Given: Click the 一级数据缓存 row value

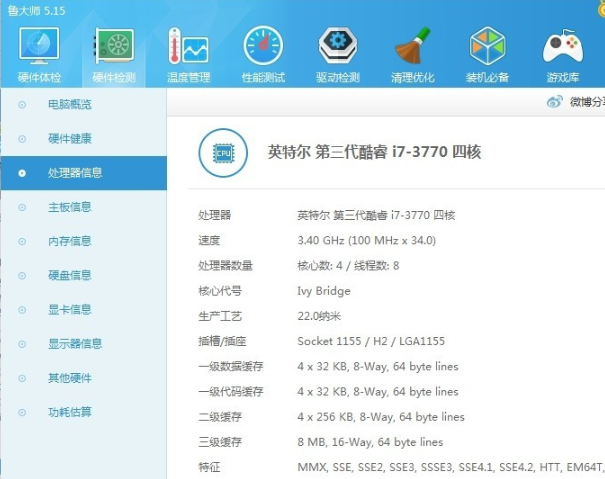Looking at the screenshot, I should (378, 366).
